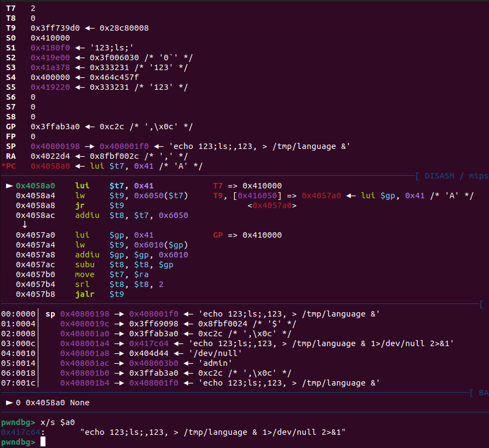Select address 0x4180f0 in S1 register row
The width and height of the screenshot is (489, 448).
[x=50, y=48]
